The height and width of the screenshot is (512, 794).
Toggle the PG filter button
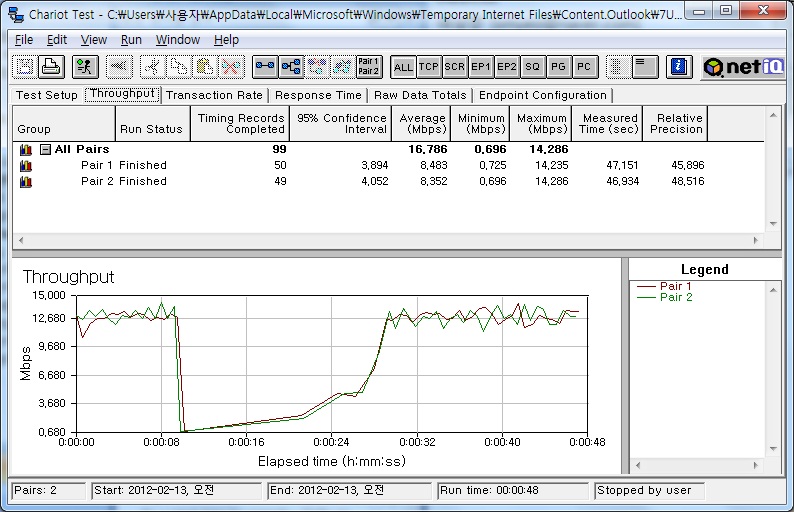coord(559,67)
